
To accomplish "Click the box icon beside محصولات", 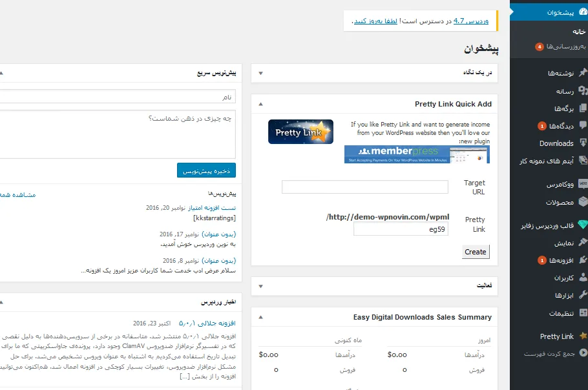I will tap(583, 201).
